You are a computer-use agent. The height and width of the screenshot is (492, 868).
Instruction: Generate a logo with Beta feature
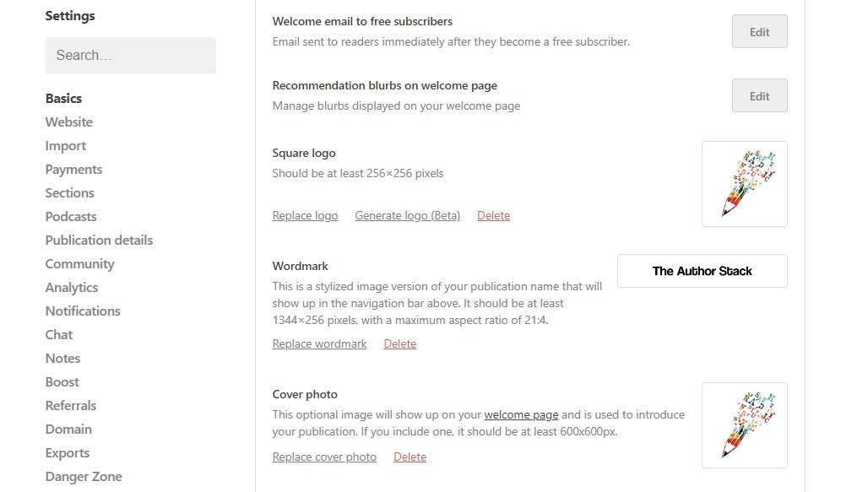pos(407,215)
